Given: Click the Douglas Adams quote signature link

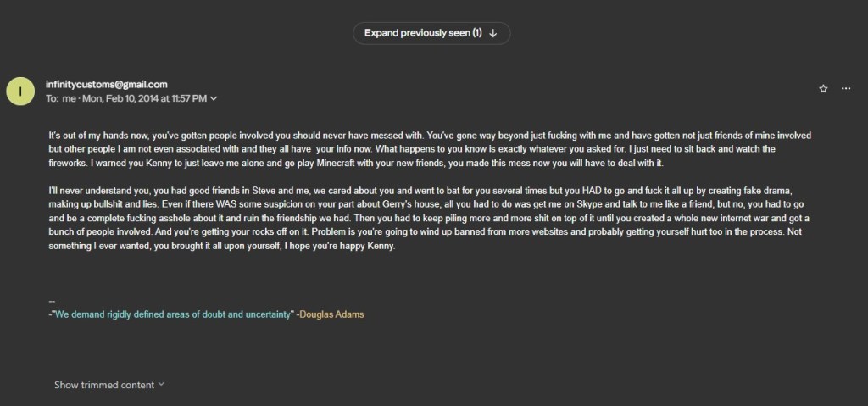Looking at the screenshot, I should [174, 314].
